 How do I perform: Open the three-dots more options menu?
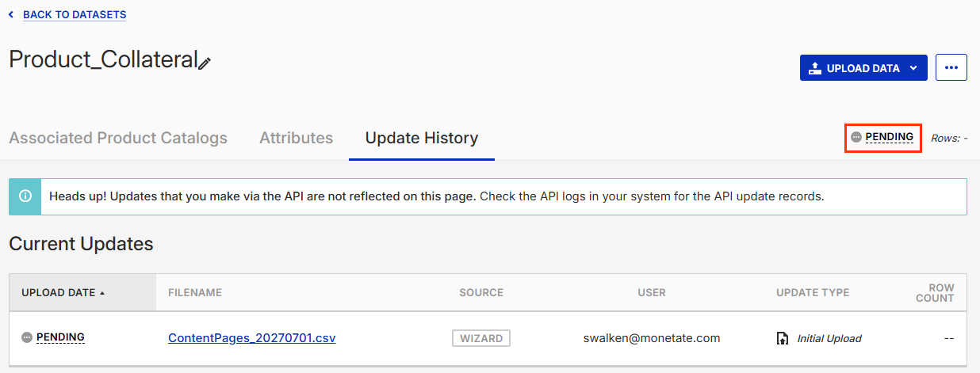(x=951, y=68)
